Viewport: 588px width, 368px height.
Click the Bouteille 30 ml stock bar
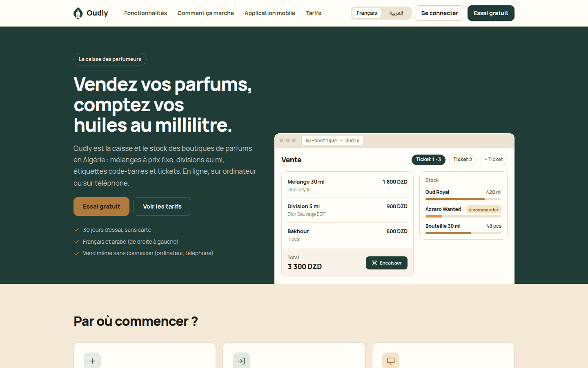[463, 233]
